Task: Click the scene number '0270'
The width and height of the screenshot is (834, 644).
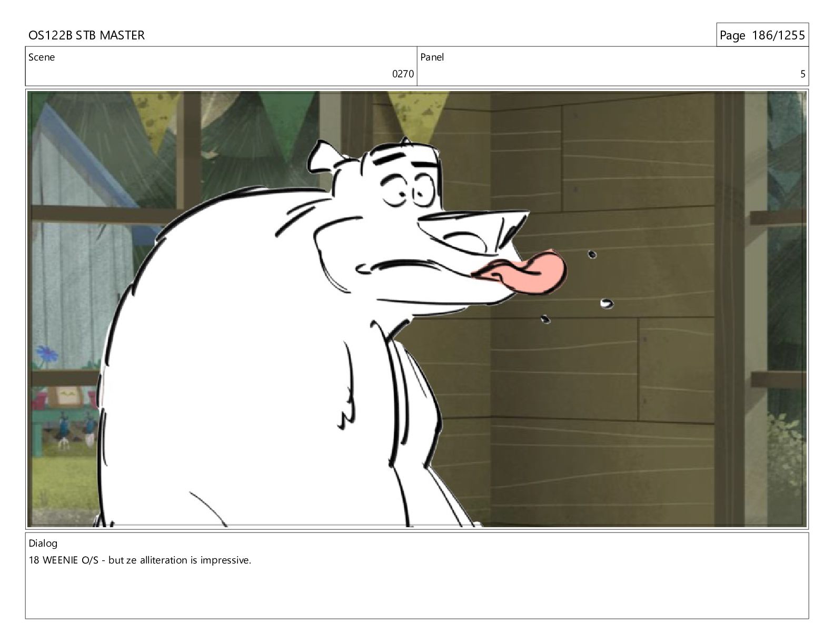Action: coord(403,74)
